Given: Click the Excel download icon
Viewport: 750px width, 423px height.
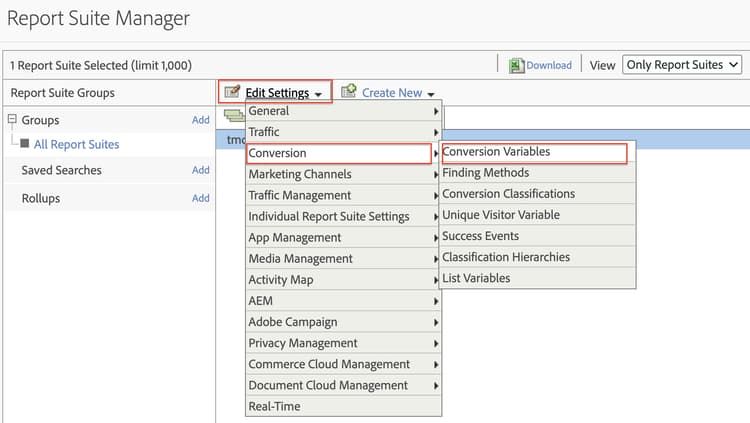Looking at the screenshot, I should coord(517,65).
